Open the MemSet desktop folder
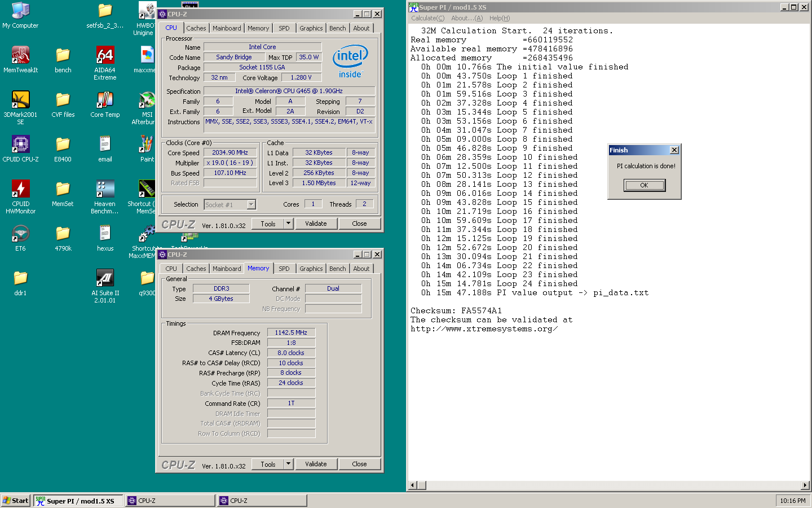Viewport: 812px width, 508px height. pyautogui.click(x=63, y=194)
